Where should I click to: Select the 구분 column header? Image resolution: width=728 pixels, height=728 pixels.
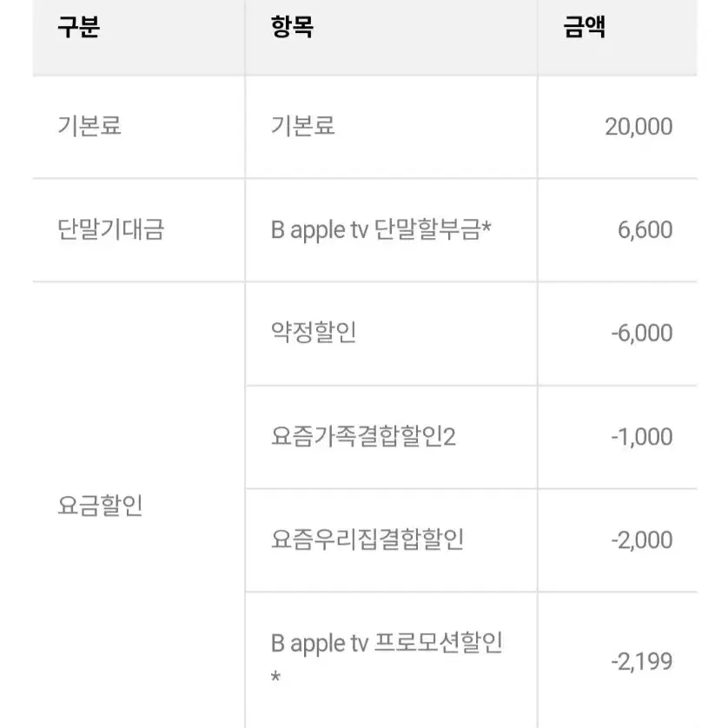click(78, 26)
